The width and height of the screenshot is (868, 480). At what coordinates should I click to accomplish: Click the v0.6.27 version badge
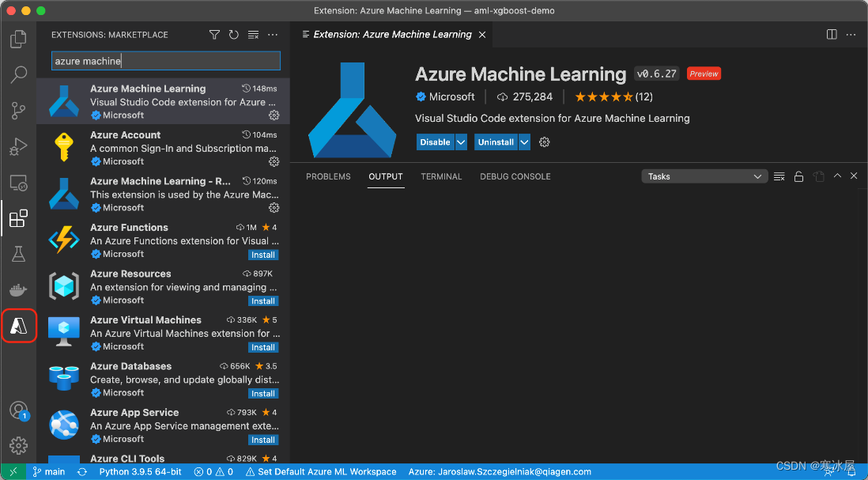[x=657, y=74]
